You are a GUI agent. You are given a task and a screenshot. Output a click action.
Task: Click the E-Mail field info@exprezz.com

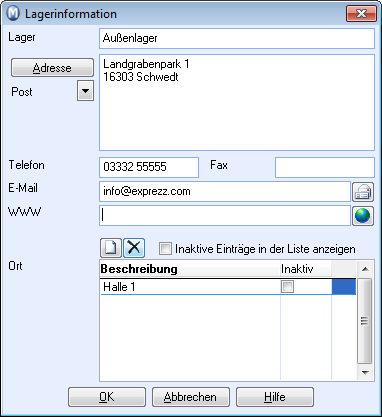225,192
